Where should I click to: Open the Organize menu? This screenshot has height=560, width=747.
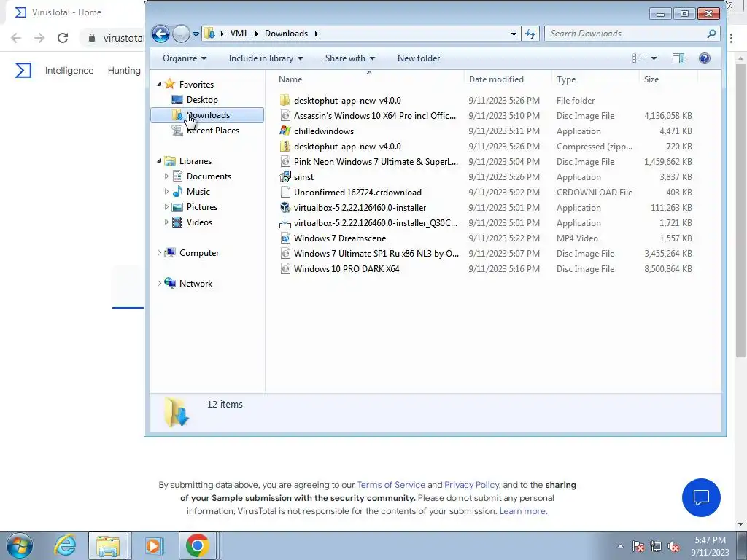[x=185, y=58]
